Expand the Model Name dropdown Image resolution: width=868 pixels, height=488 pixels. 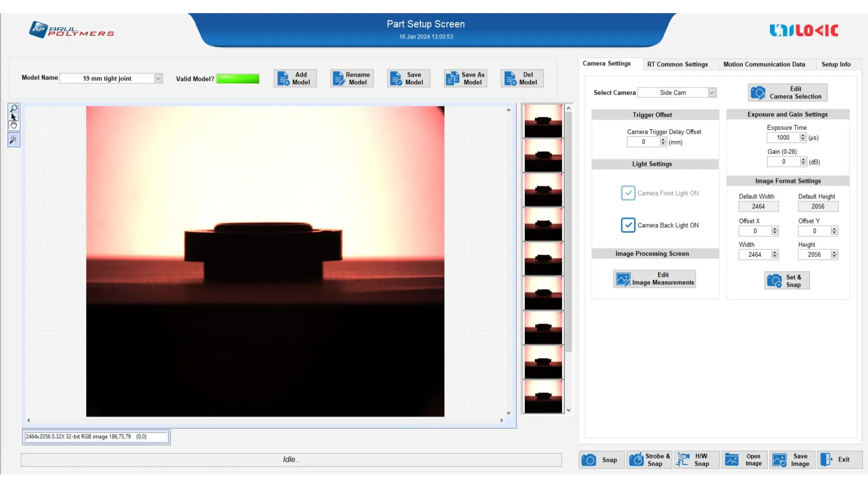point(158,79)
